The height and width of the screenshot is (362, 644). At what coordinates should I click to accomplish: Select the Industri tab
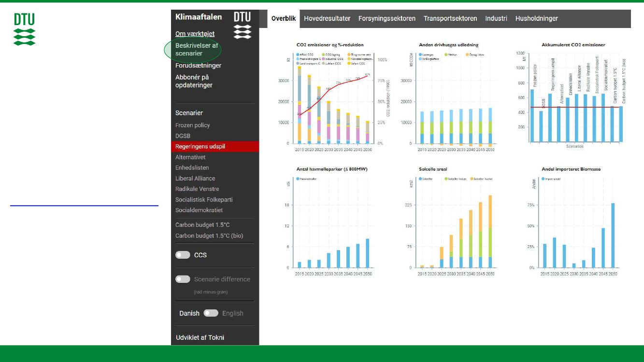click(496, 18)
